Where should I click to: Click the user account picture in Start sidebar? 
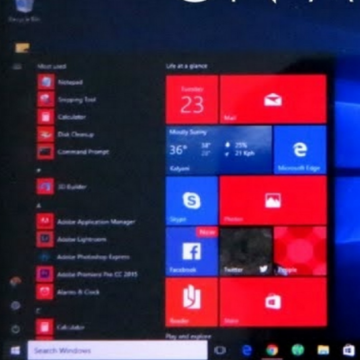coord(16,282)
